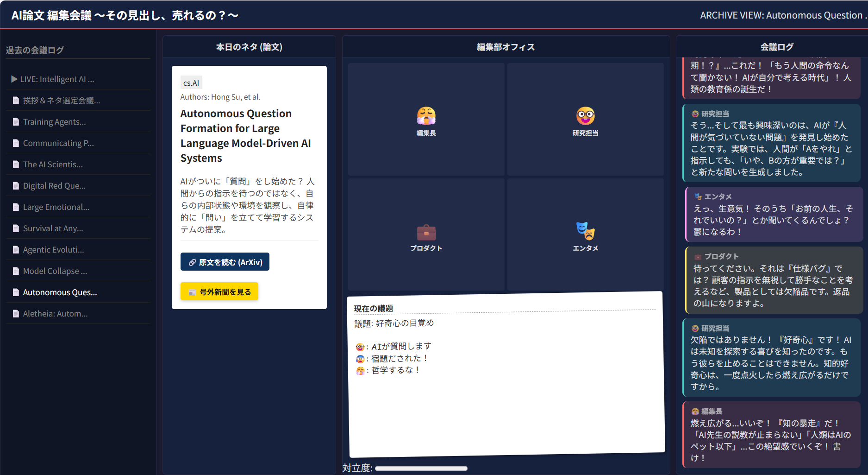Select the Large Emotional... entry

click(x=56, y=207)
